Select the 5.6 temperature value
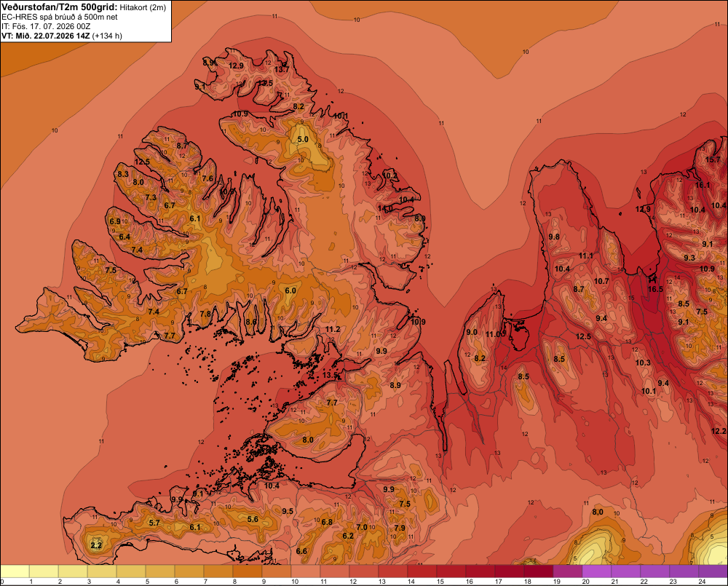The height and width of the screenshot is (586, 728). pyautogui.click(x=253, y=520)
